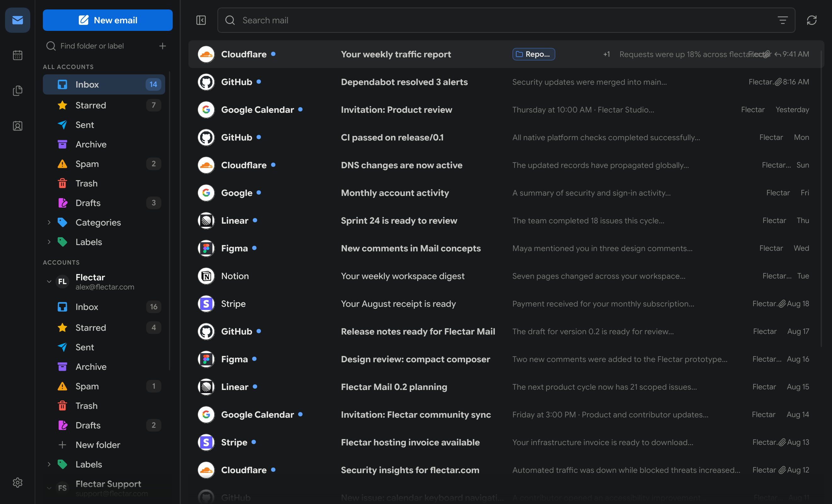Open the Contacts view in the left rail

click(18, 126)
